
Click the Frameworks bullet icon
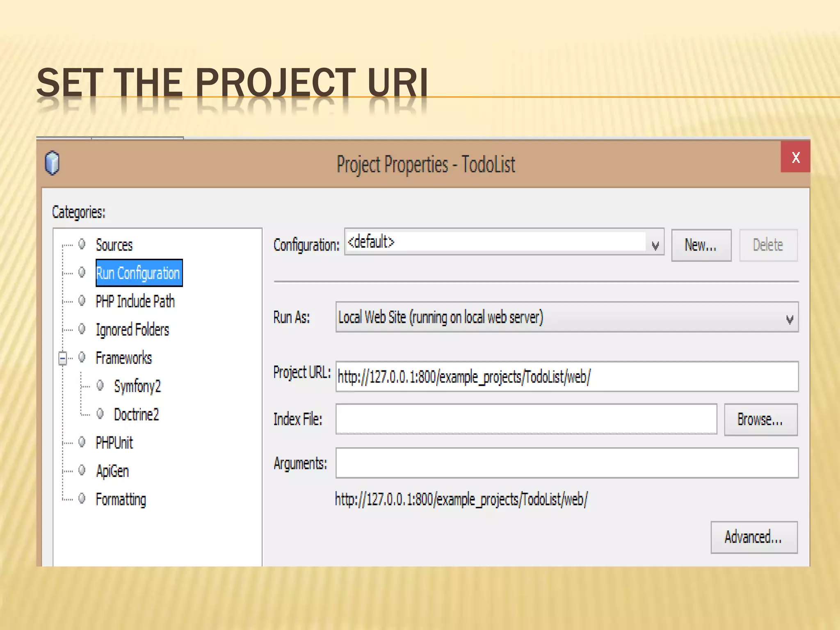82,357
